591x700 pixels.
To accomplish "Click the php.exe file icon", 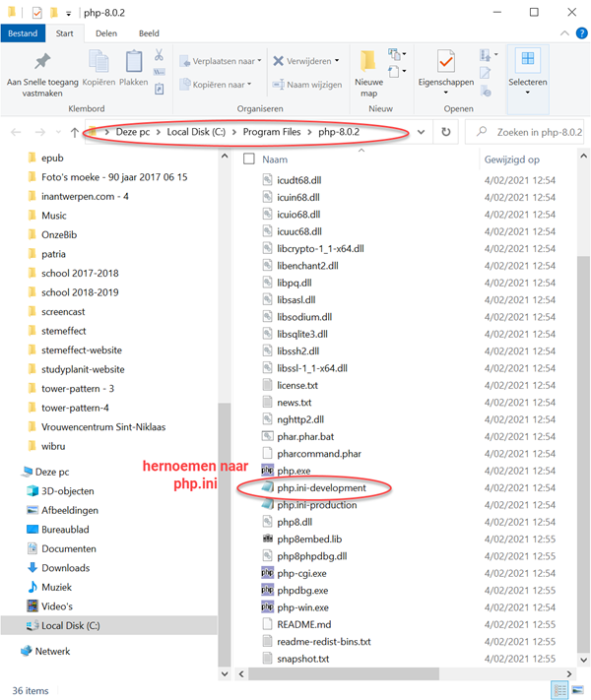I will [267, 471].
